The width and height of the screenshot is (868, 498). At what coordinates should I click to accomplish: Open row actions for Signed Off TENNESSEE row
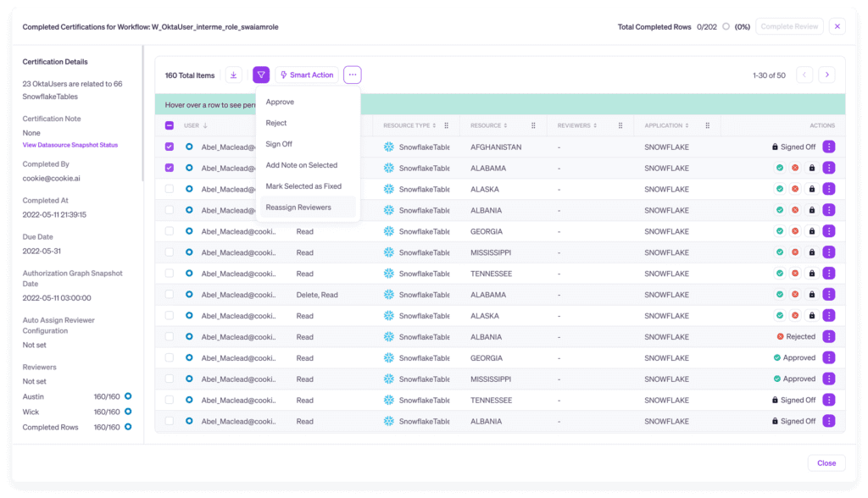coord(829,400)
